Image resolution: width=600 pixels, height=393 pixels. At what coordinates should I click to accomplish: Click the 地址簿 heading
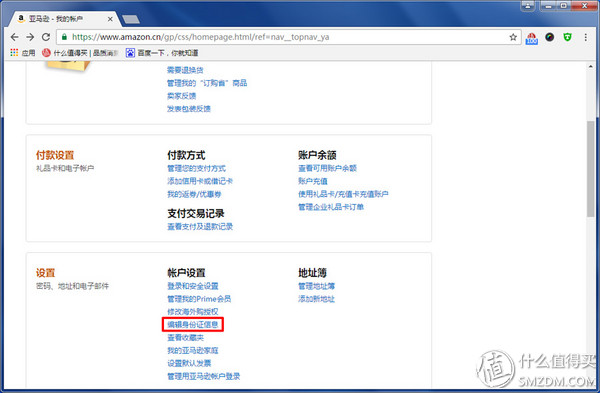click(312, 273)
